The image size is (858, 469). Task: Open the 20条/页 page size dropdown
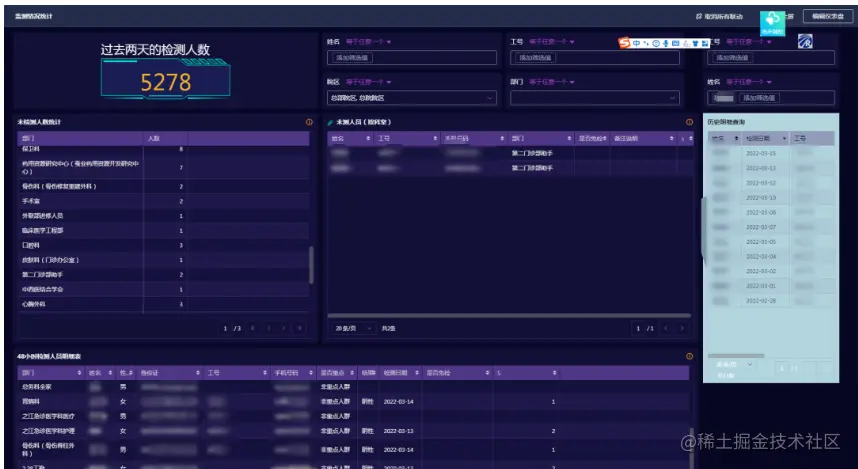[353, 328]
